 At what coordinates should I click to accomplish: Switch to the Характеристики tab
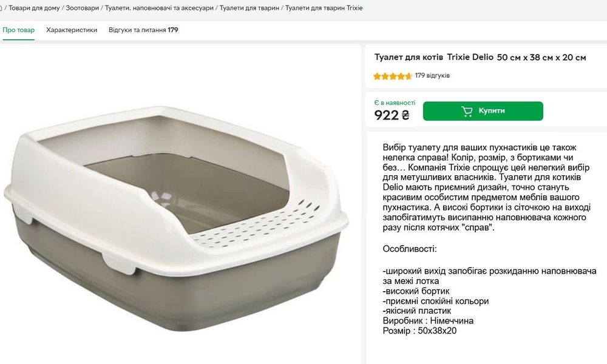pos(72,30)
